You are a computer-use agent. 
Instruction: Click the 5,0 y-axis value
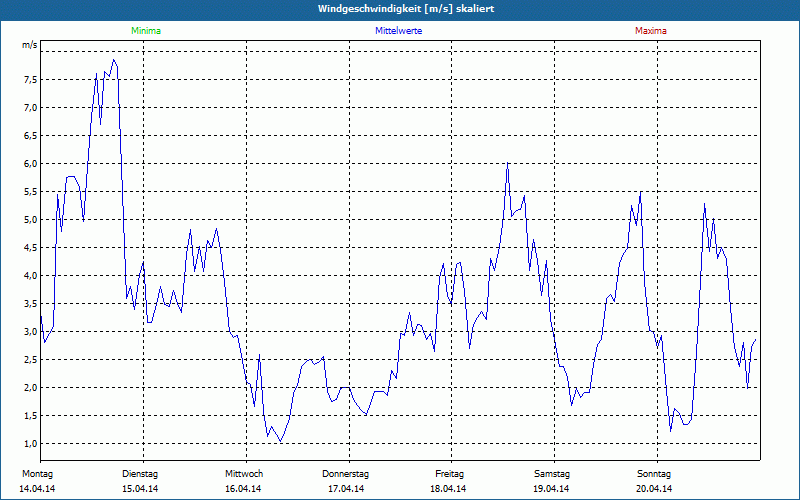[x=30, y=220]
